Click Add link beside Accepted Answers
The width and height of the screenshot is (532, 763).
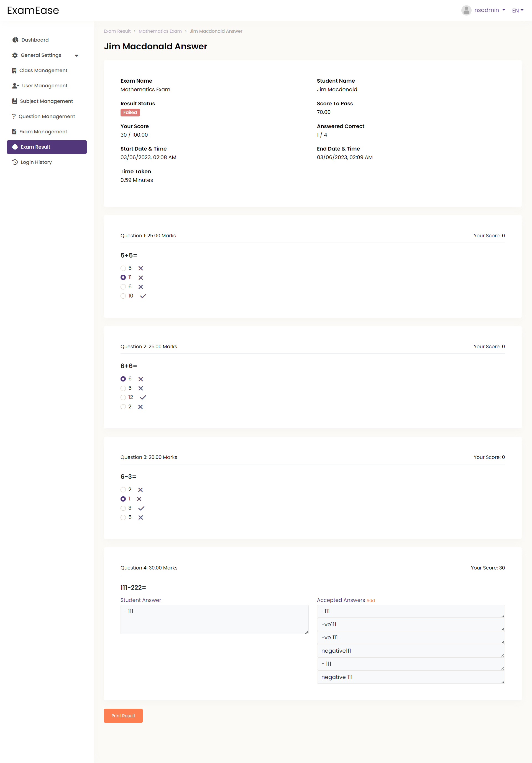click(x=371, y=601)
